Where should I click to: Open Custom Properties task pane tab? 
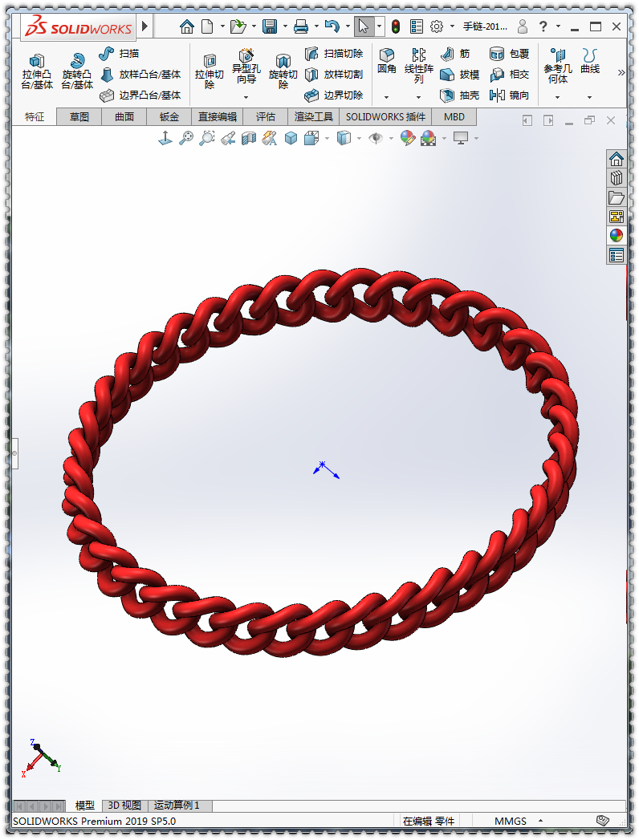(x=617, y=255)
